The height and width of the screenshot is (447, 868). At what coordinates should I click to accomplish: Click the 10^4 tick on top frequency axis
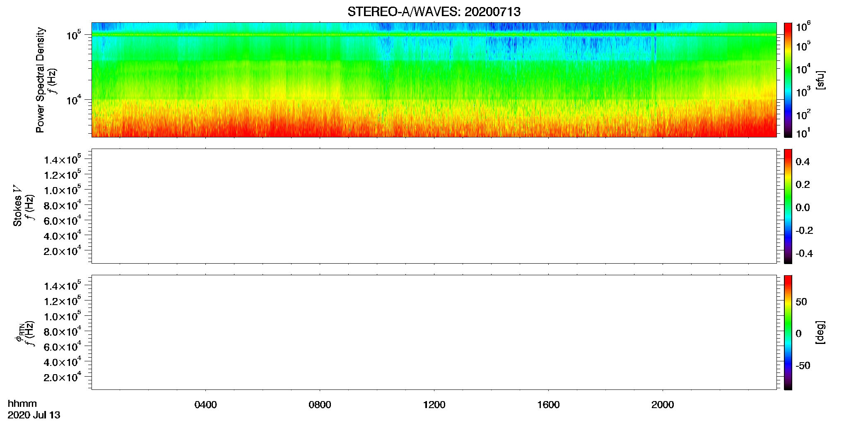74,100
